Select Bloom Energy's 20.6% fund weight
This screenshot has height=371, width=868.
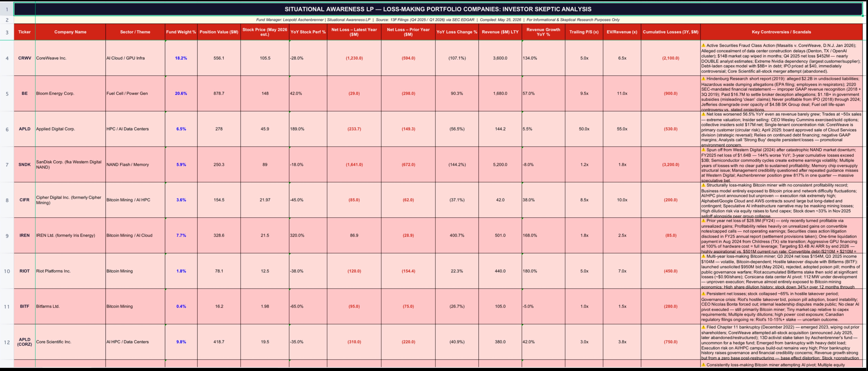coord(181,94)
